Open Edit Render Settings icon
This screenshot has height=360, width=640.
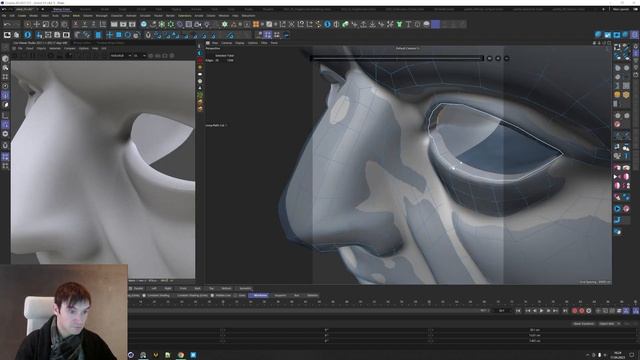pos(132,24)
